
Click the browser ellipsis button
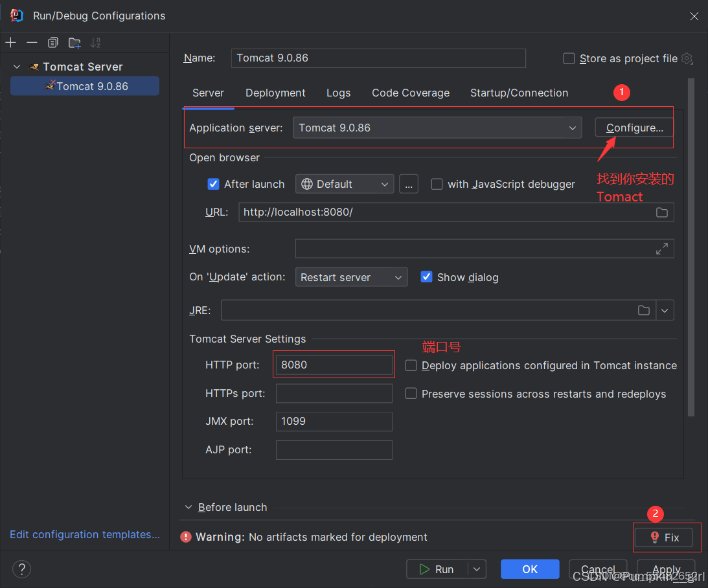pos(409,184)
